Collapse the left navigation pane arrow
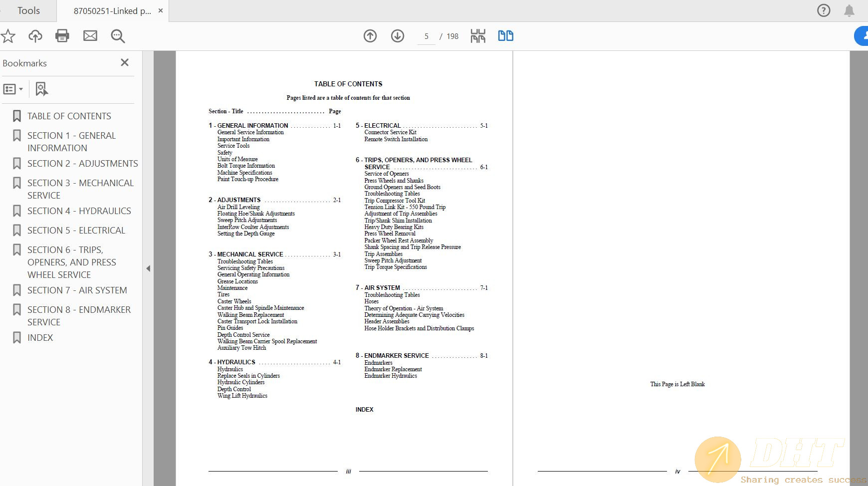 click(x=148, y=268)
